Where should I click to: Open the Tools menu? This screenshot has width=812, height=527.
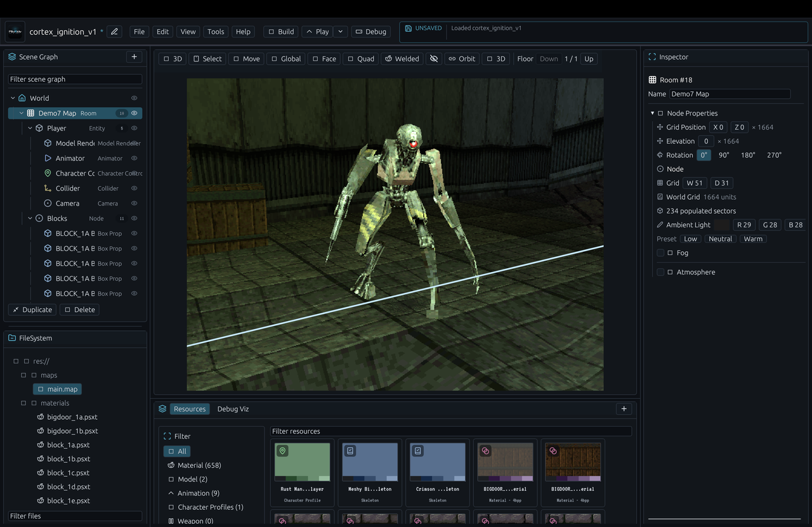(x=216, y=31)
